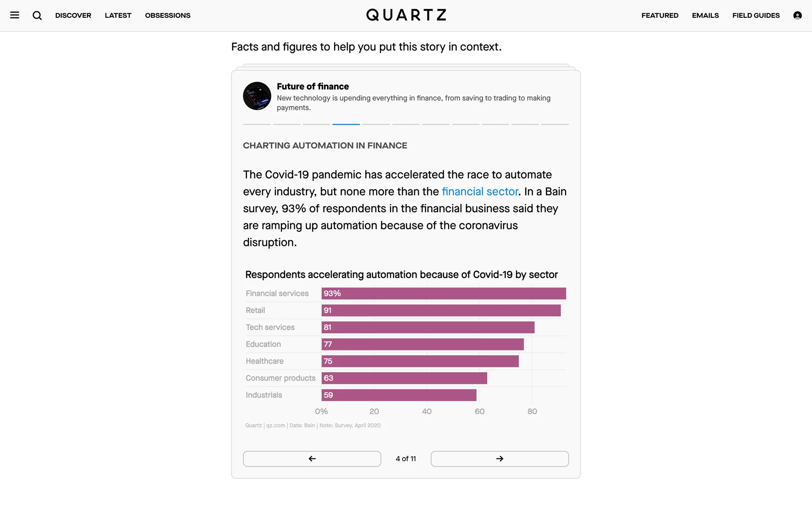Click the Financial services 93% bar

coord(444,293)
